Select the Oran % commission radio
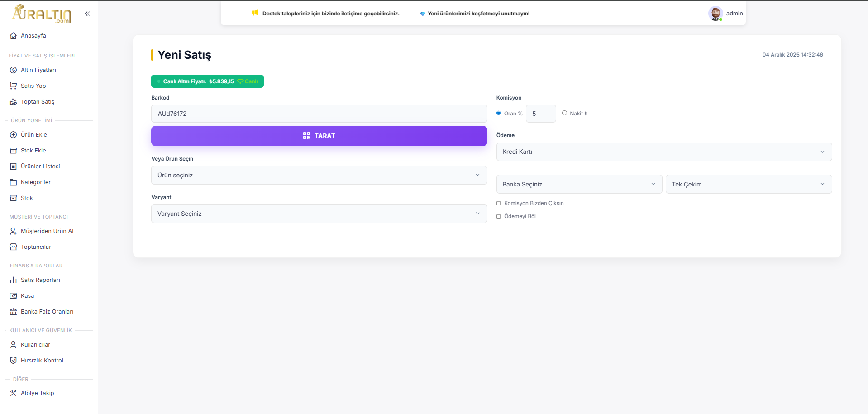This screenshot has width=868, height=414. click(x=499, y=113)
